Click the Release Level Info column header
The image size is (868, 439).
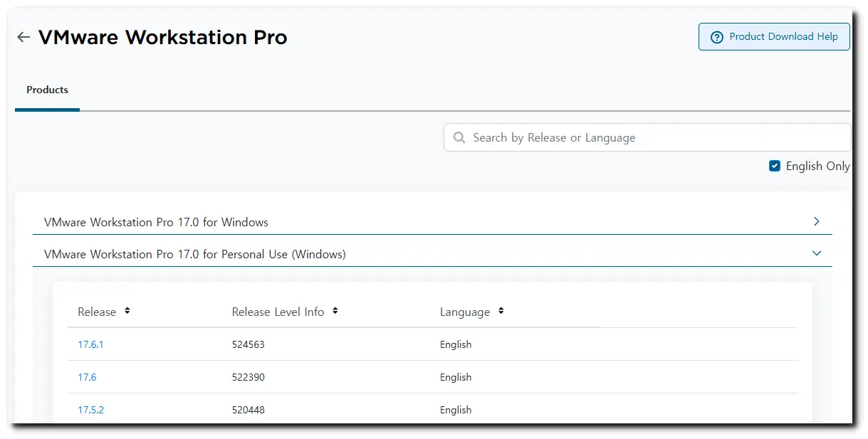(278, 311)
